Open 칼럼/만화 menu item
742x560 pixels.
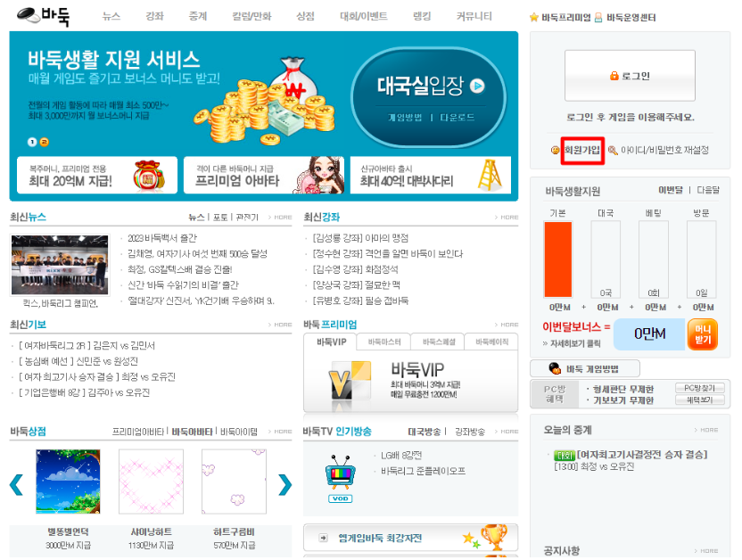[x=251, y=16]
